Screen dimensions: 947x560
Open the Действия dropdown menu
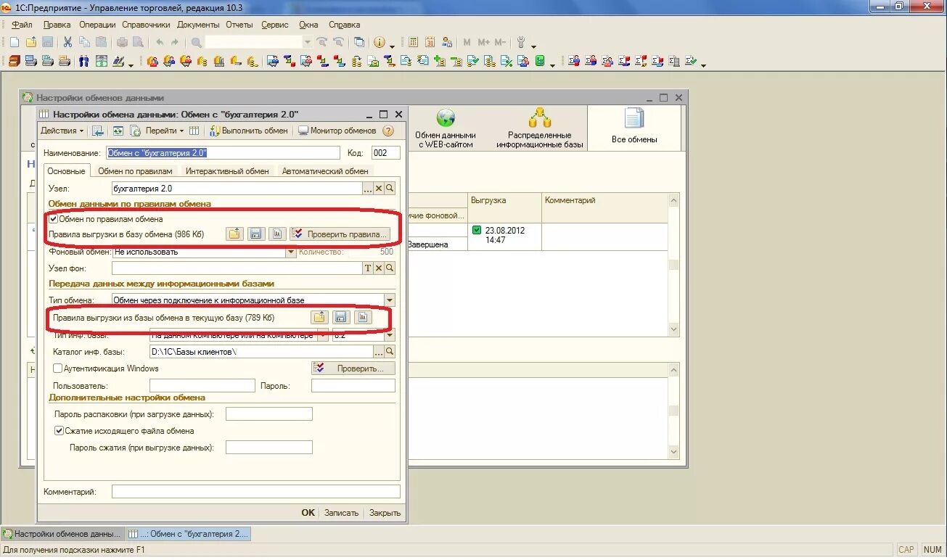(62, 131)
